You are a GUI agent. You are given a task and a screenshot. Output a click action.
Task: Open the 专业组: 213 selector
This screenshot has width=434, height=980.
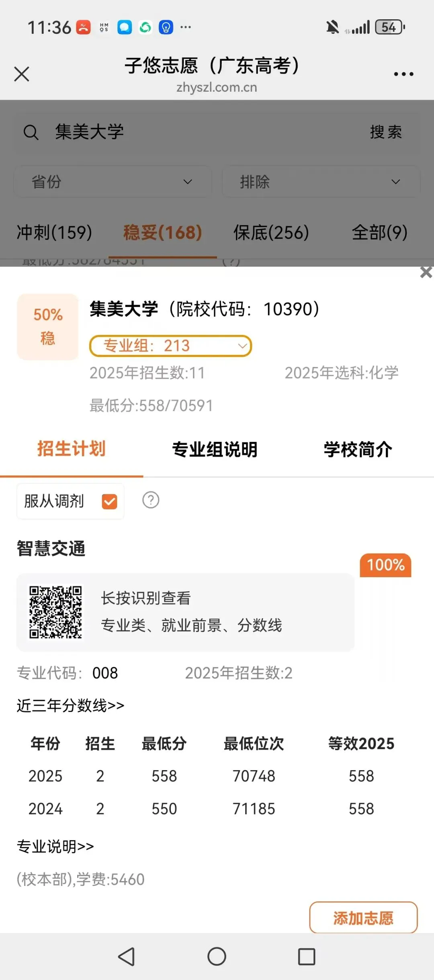pos(170,346)
